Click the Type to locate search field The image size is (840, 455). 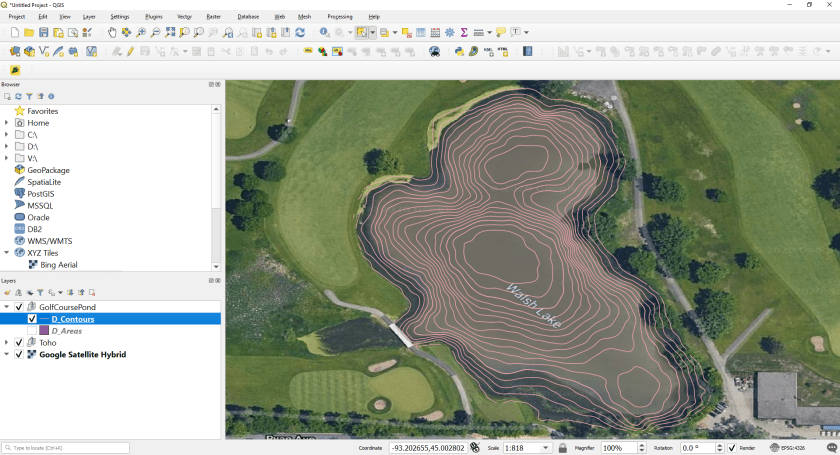66,448
